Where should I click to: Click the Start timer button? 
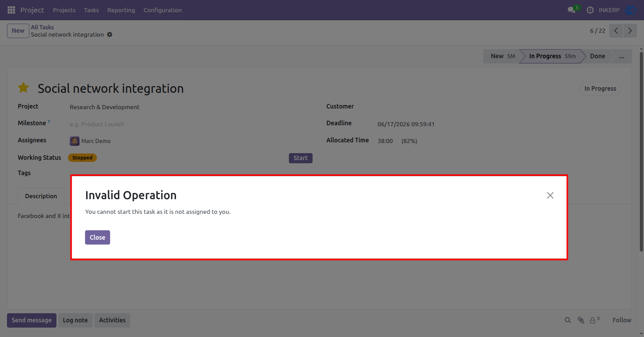click(300, 158)
